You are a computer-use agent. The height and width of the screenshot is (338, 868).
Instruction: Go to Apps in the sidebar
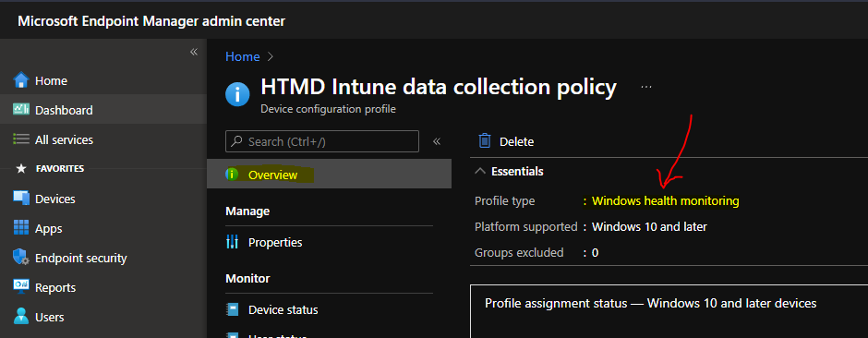tap(103, 228)
